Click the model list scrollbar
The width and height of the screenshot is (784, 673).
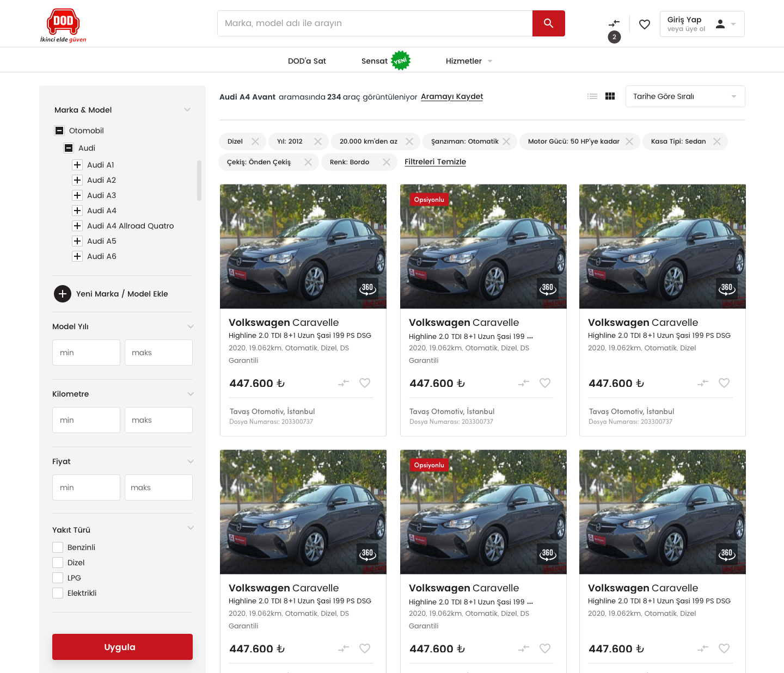[x=199, y=180]
